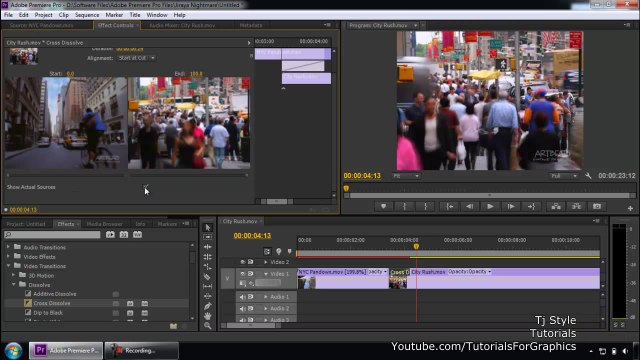The height and width of the screenshot is (360, 640).
Task: Switch to Info tab
Action: pyautogui.click(x=140, y=224)
